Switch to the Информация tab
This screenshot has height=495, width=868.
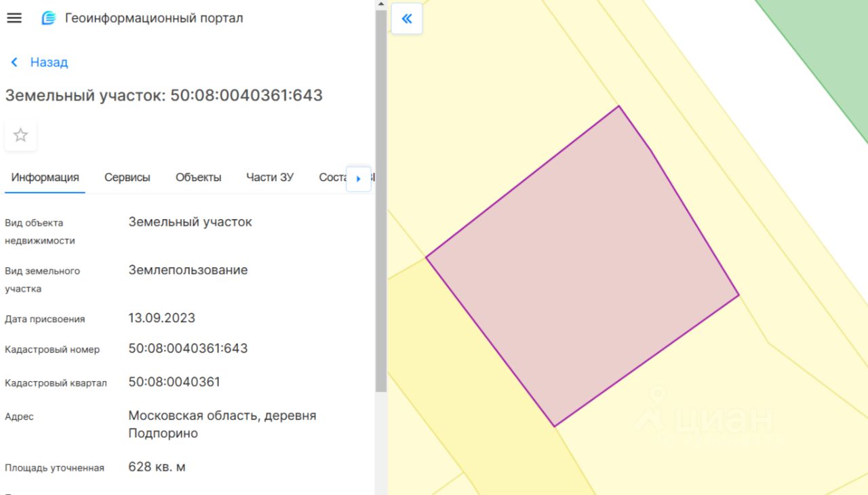(x=45, y=178)
